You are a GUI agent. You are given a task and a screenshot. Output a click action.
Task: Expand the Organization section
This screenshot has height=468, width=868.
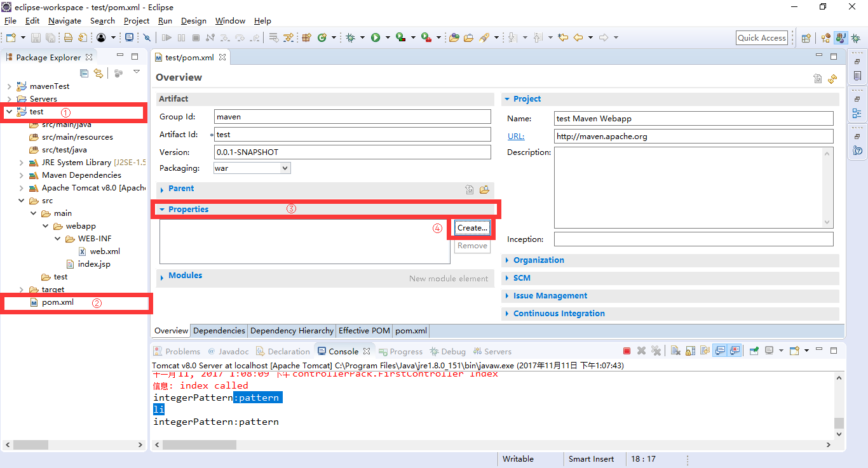507,260
